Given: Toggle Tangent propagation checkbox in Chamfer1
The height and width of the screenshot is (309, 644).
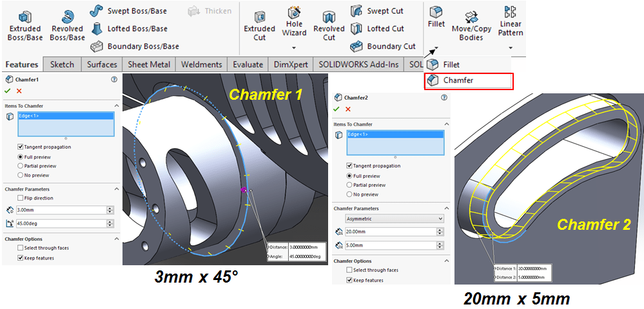Looking at the screenshot, I should tap(21, 147).
